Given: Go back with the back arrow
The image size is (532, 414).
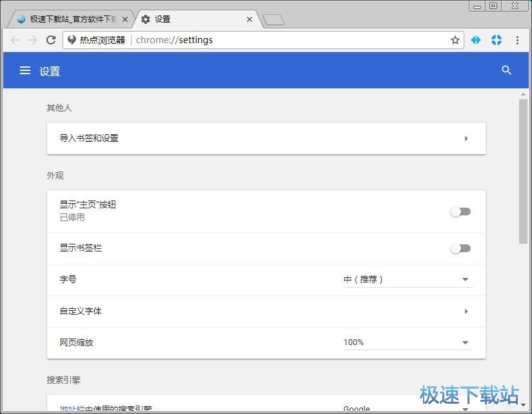Looking at the screenshot, I should (15, 40).
